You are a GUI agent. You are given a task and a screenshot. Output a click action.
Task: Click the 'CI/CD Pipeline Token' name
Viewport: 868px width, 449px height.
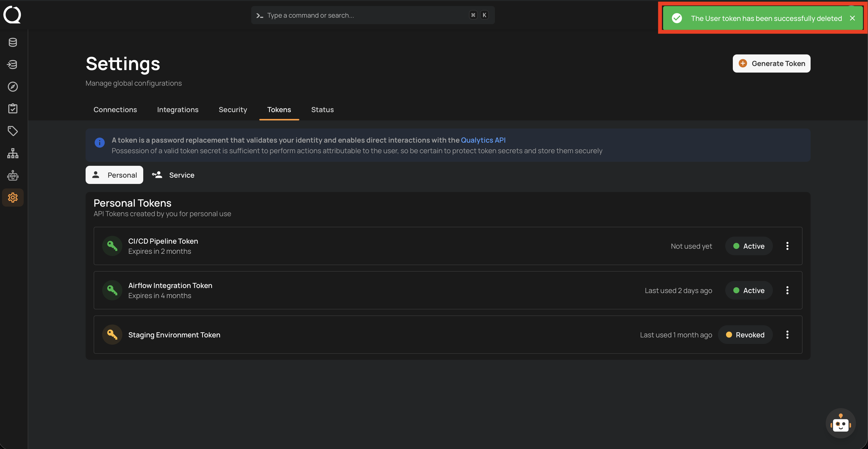coord(163,241)
